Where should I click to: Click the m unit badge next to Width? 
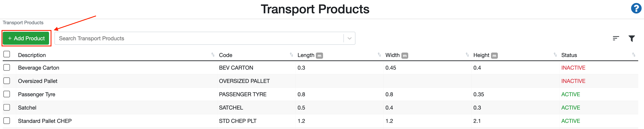405,55
